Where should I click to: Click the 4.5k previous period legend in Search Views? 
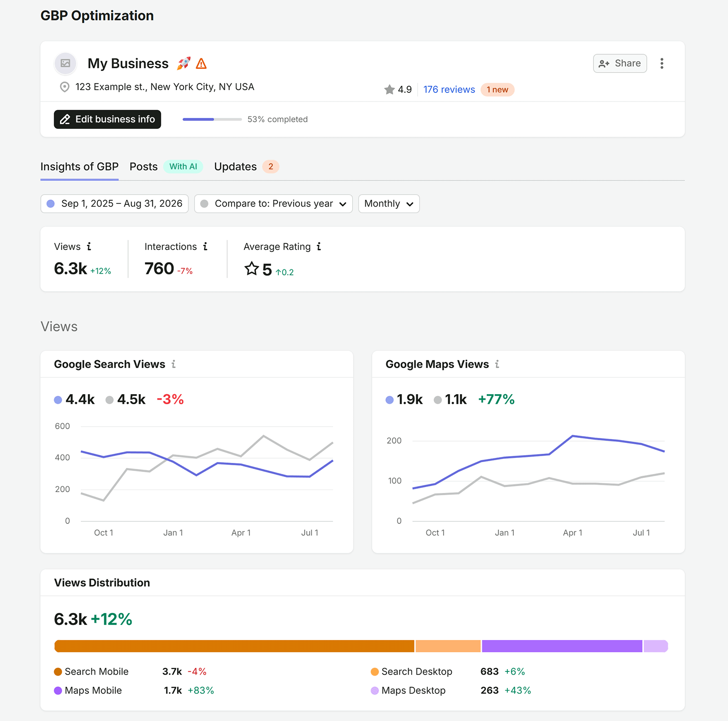click(126, 400)
